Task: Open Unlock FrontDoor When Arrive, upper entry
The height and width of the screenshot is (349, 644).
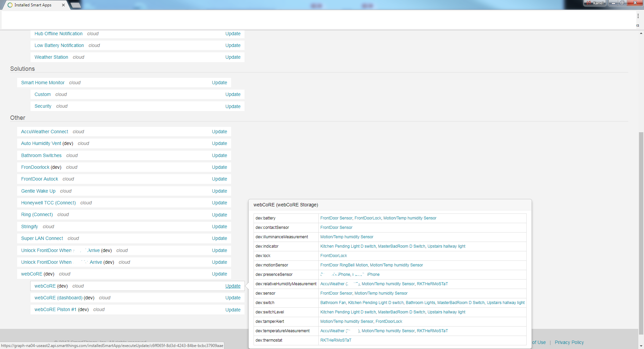Action: (x=60, y=250)
